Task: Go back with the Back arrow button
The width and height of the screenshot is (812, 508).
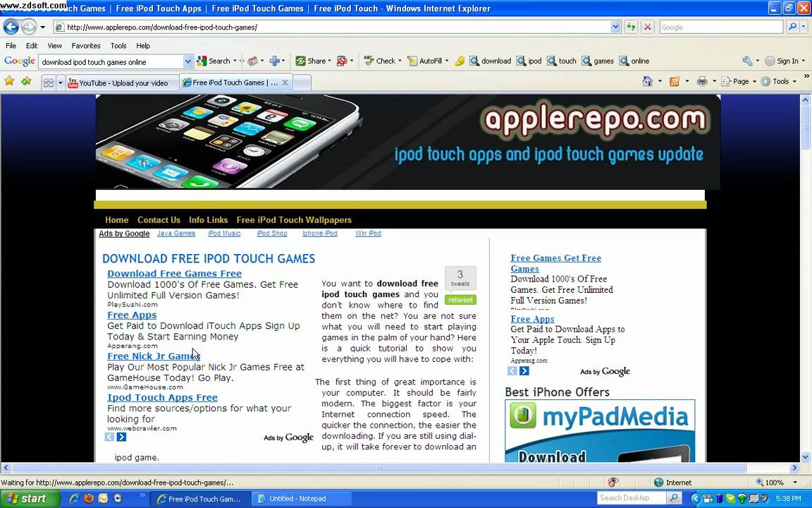Action: coord(11,26)
